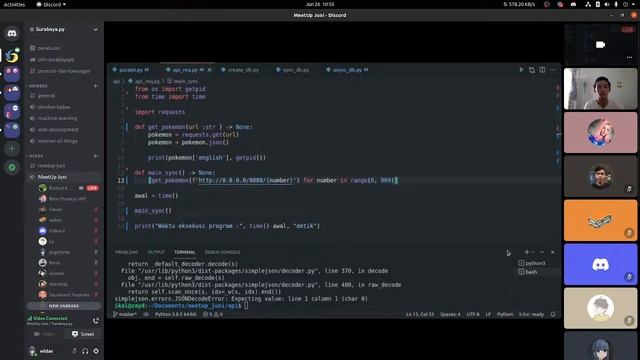Open editor More Actions ellipsis
Image resolution: width=640 pixels, height=360 pixels.
point(553,70)
